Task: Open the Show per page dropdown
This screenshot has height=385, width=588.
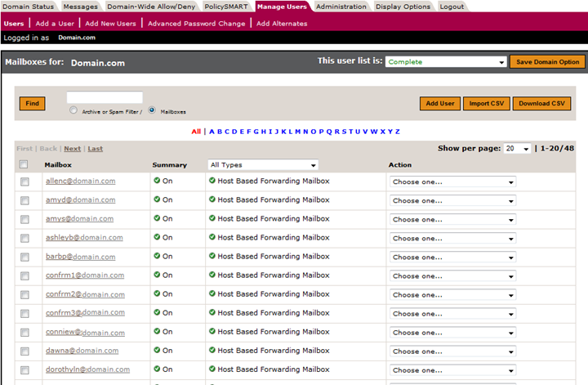Action: click(x=516, y=149)
